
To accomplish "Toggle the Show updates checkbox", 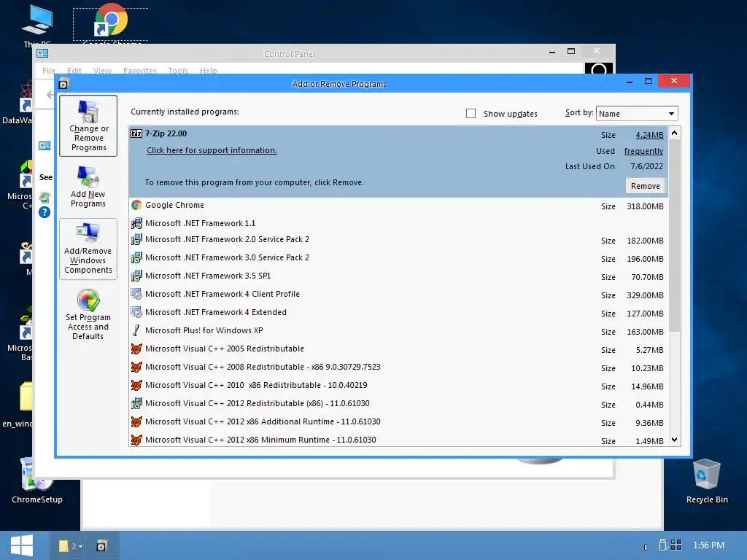I will 471,114.
